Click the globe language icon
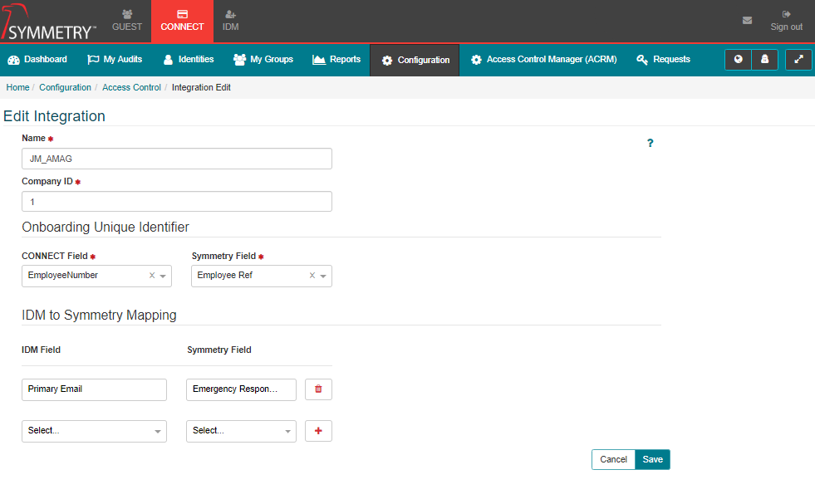Viewport: 815px width, 504px height. coord(738,59)
